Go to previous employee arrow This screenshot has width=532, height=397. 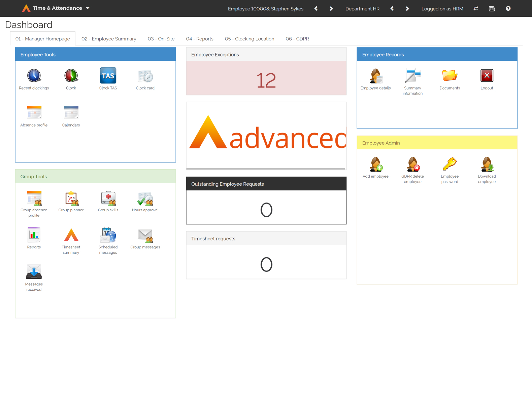(x=316, y=8)
